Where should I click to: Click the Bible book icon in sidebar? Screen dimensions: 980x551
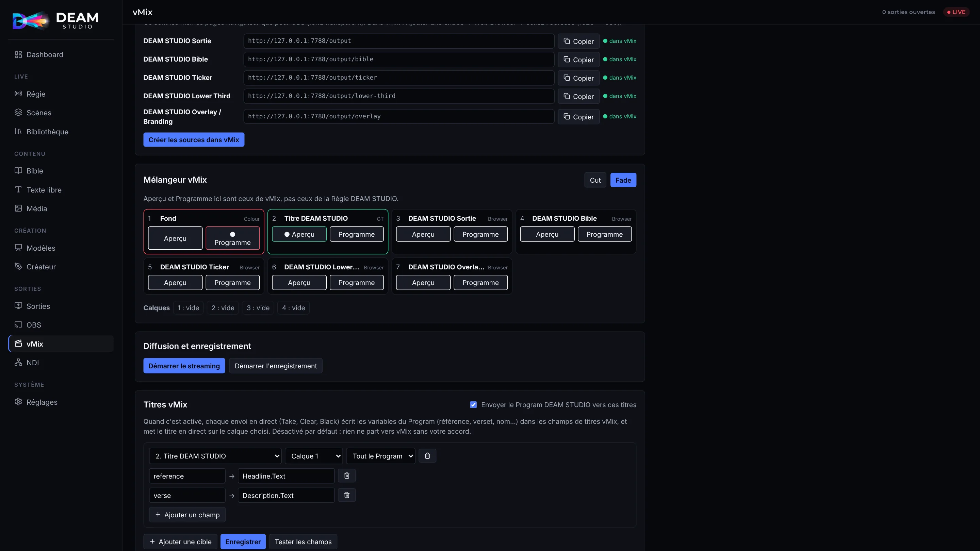18,171
